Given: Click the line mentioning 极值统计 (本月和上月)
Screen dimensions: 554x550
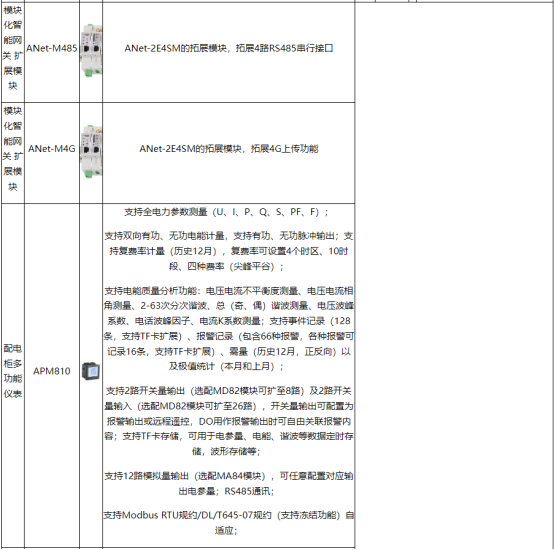Looking at the screenshot, I should [226, 366].
